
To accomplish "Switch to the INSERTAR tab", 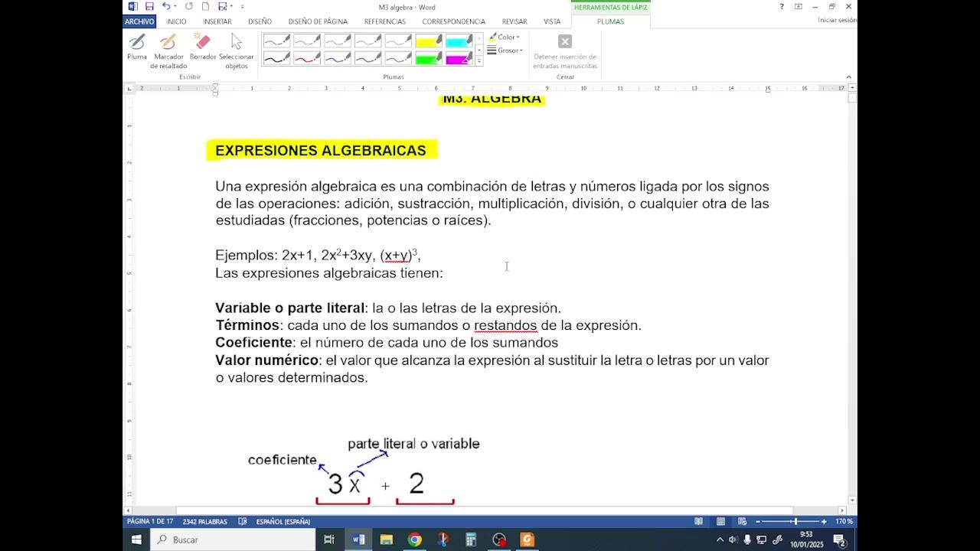I will pyautogui.click(x=217, y=21).
